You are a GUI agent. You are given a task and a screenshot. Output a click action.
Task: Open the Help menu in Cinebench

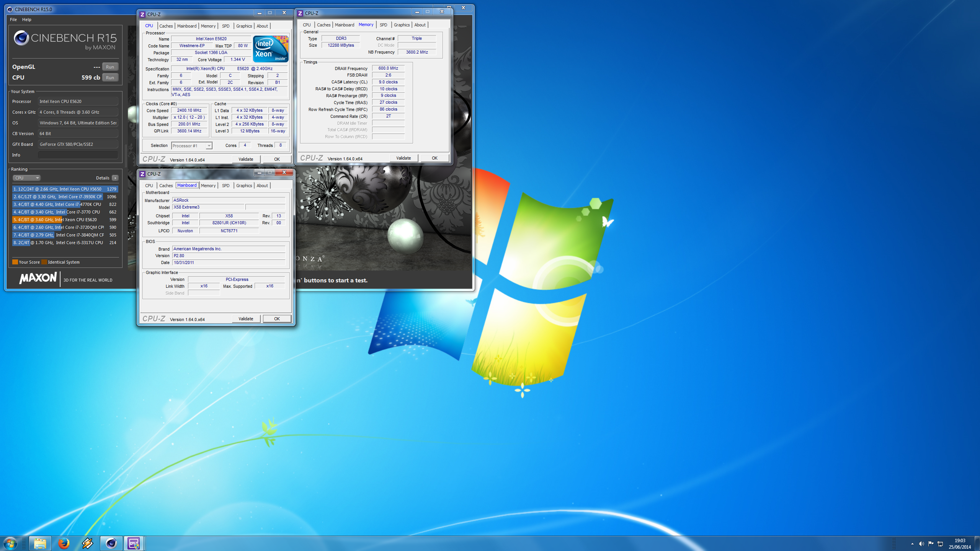coord(27,20)
